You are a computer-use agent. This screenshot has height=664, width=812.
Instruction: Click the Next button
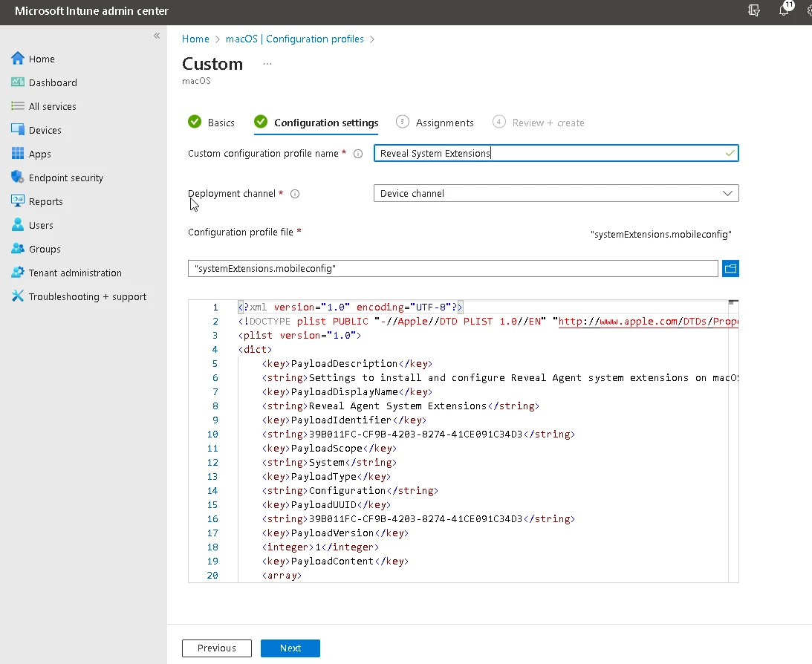[290, 648]
